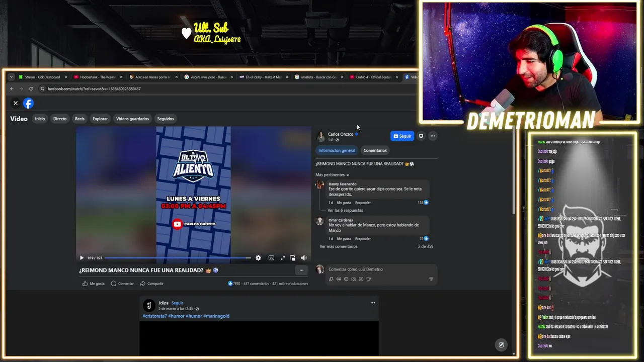The image size is (644, 362).
Task: Switch to Hoobastank - The Reason tab
Action: [x=98, y=77]
